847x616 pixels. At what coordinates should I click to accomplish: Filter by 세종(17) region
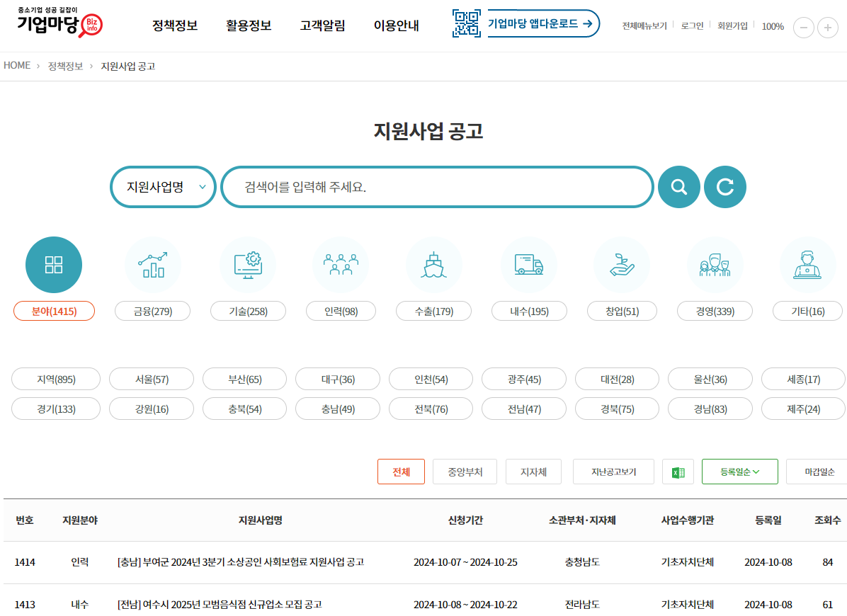click(x=803, y=379)
